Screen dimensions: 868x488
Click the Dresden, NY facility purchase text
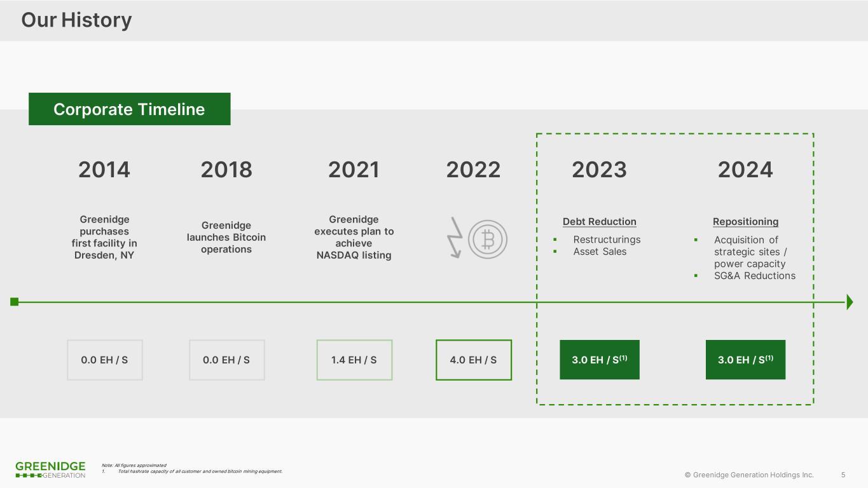click(x=104, y=237)
